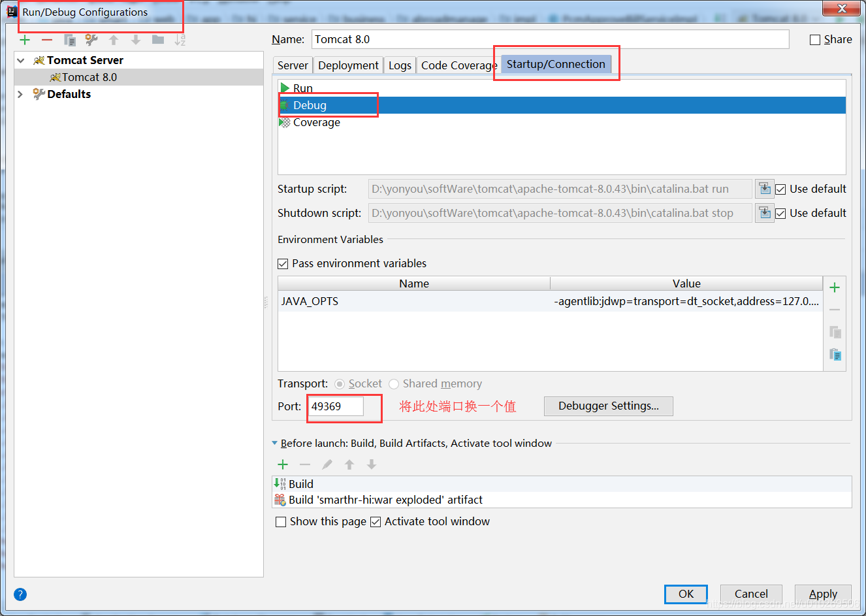Disable Activate tool window checkbox
Screen dimensions: 866x616
click(x=376, y=522)
